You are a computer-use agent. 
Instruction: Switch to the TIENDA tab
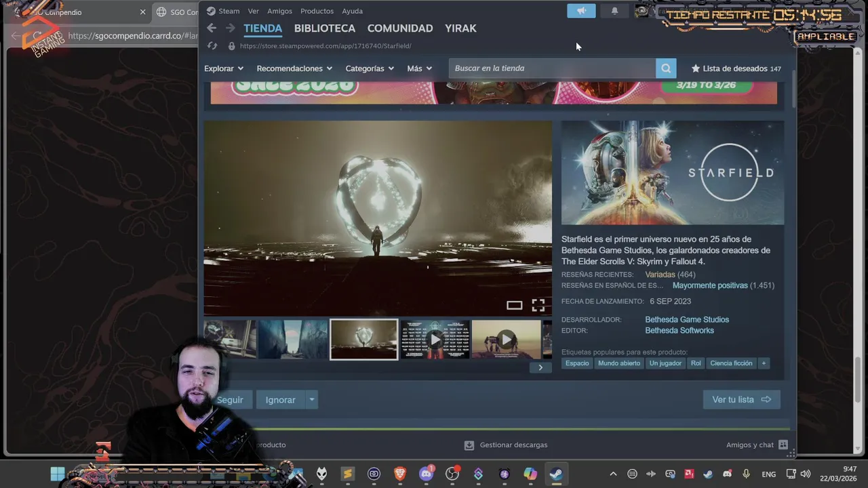262,28
